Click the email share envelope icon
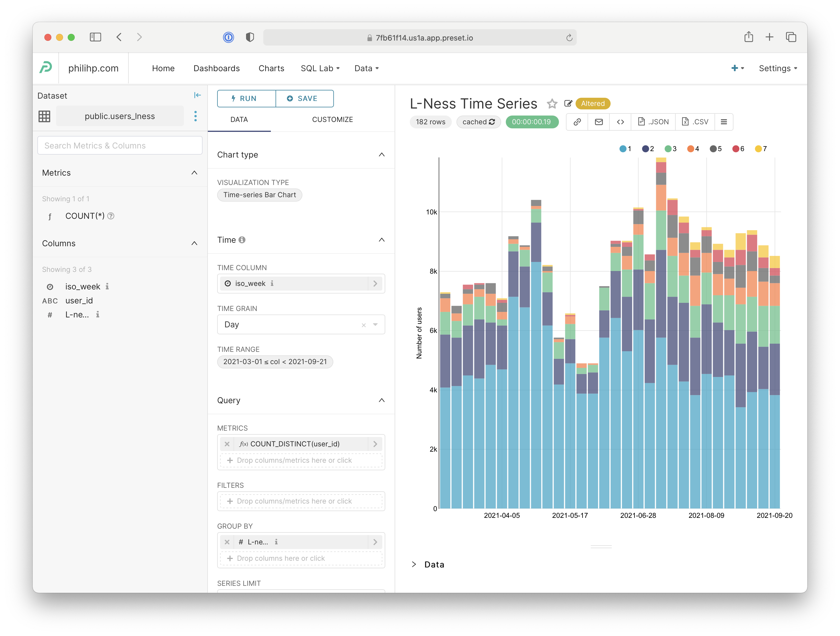Image resolution: width=840 pixels, height=636 pixels. click(x=599, y=122)
